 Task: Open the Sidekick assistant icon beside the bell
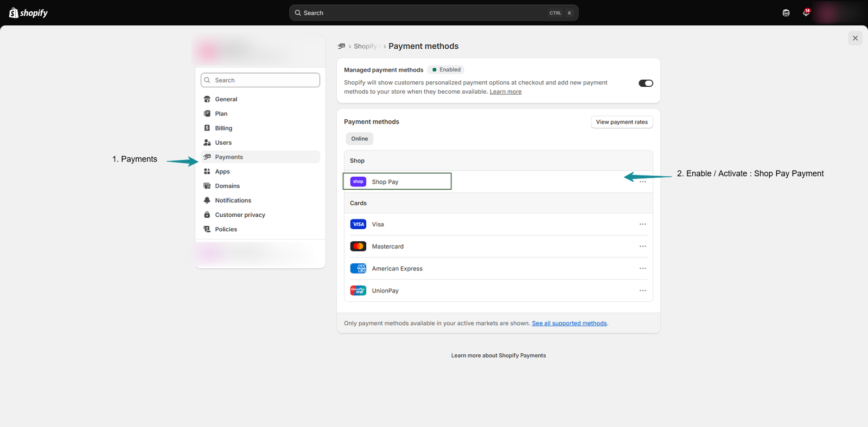click(x=786, y=13)
